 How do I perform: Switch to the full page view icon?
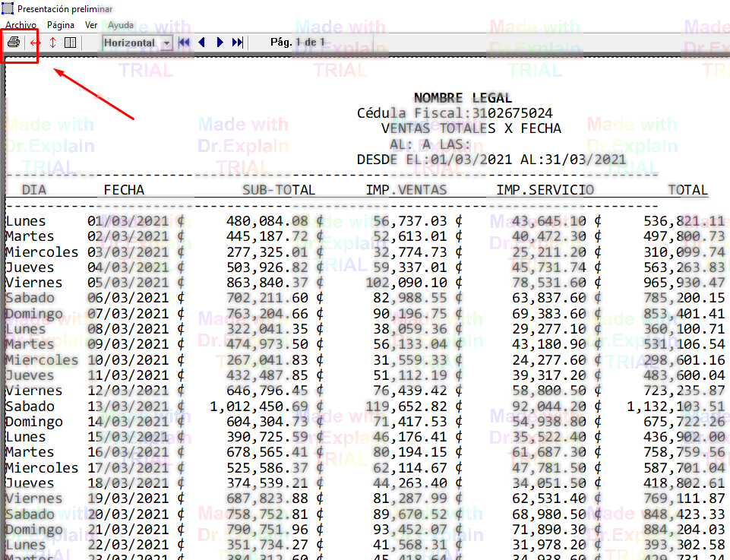coord(70,43)
